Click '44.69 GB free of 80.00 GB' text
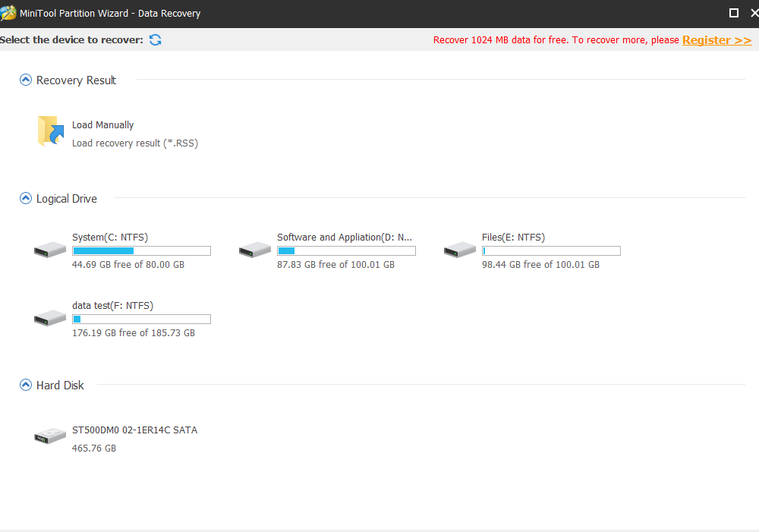Viewport: 759px width, 532px height. [x=128, y=265]
